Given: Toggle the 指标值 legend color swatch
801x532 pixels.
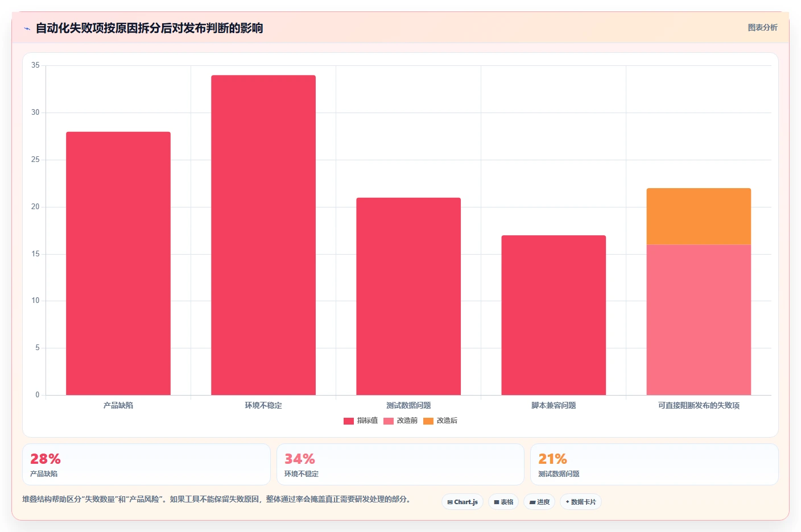Looking at the screenshot, I should tap(349, 421).
